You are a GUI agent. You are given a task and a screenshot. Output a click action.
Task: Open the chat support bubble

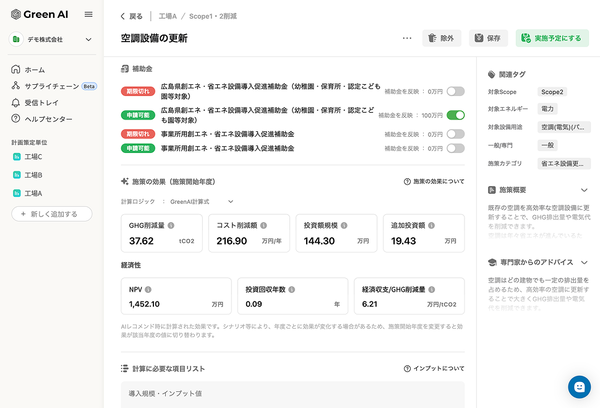579,387
